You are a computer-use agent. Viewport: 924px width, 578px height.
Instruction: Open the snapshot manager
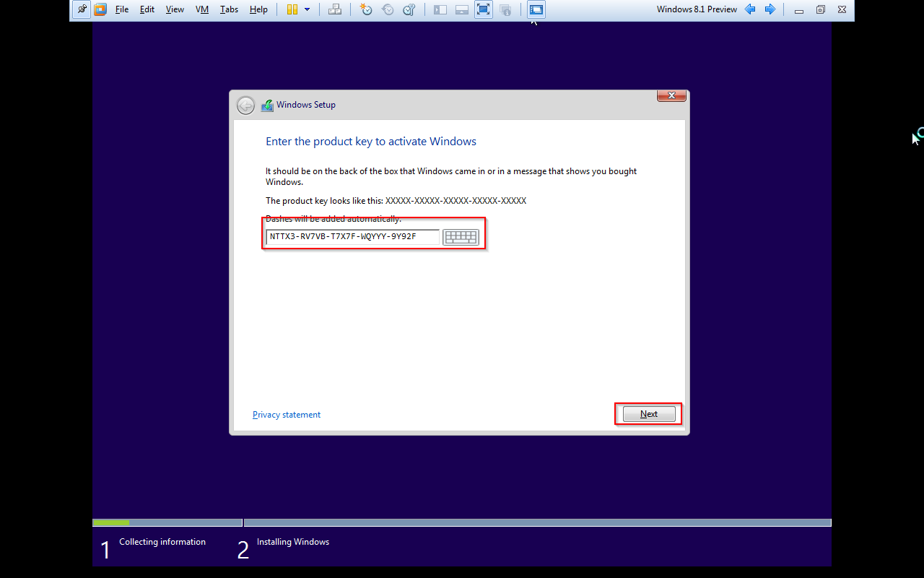[409, 9]
